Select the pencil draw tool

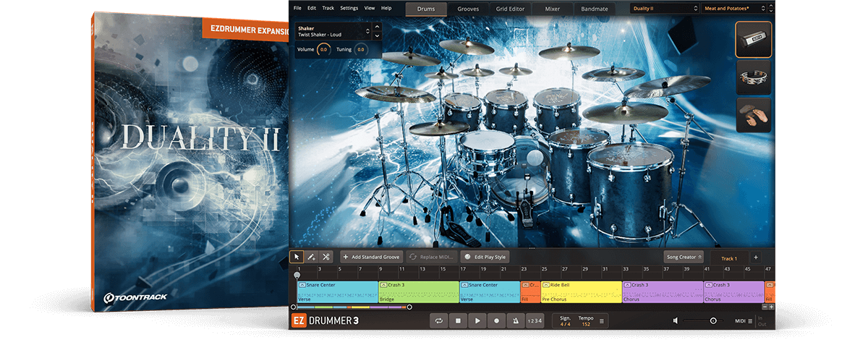coord(311,257)
